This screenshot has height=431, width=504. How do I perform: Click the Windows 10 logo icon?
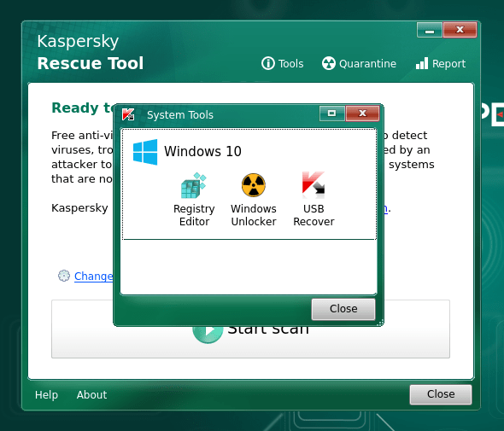coord(145,152)
